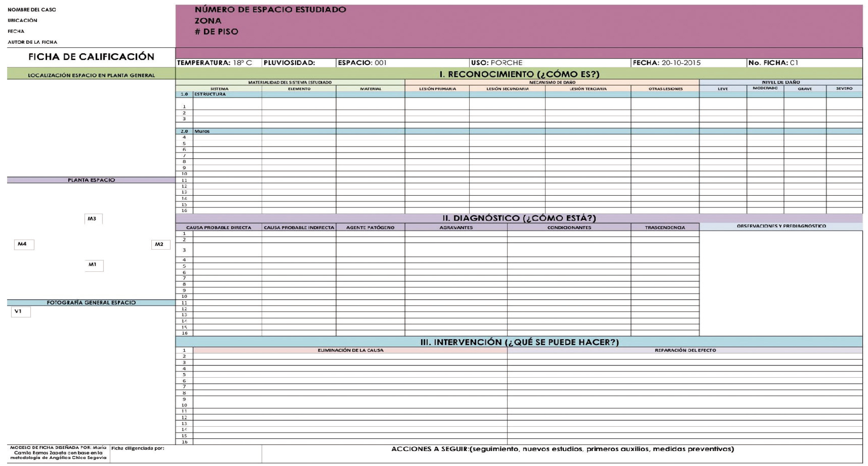Image resolution: width=868 pixels, height=466 pixels.
Task: Select 'NÚMERO DE ESPACIO ESTUDIADO' heading
Action: point(270,9)
